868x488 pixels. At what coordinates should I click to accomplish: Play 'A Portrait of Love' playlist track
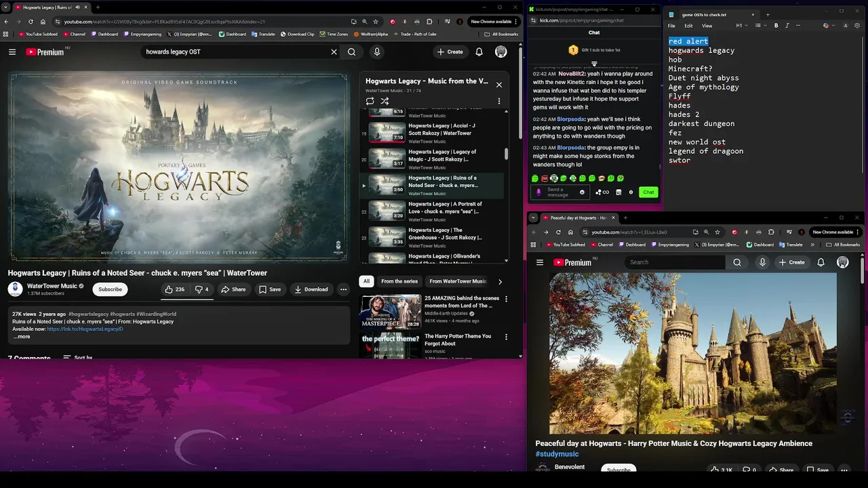pos(432,211)
